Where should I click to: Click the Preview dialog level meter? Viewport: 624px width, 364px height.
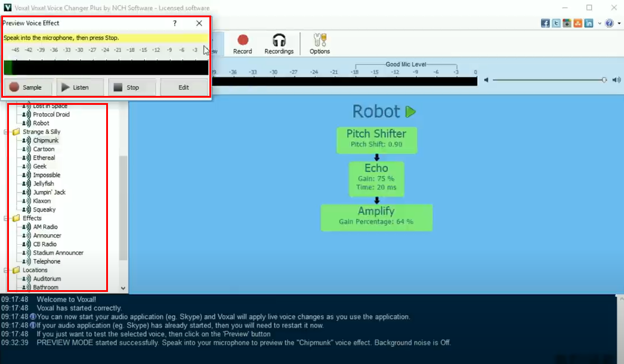point(106,67)
